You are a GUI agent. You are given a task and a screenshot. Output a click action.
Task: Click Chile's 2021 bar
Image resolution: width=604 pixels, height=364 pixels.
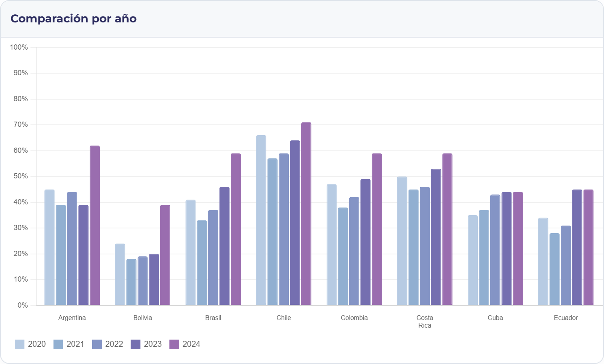coord(272,232)
